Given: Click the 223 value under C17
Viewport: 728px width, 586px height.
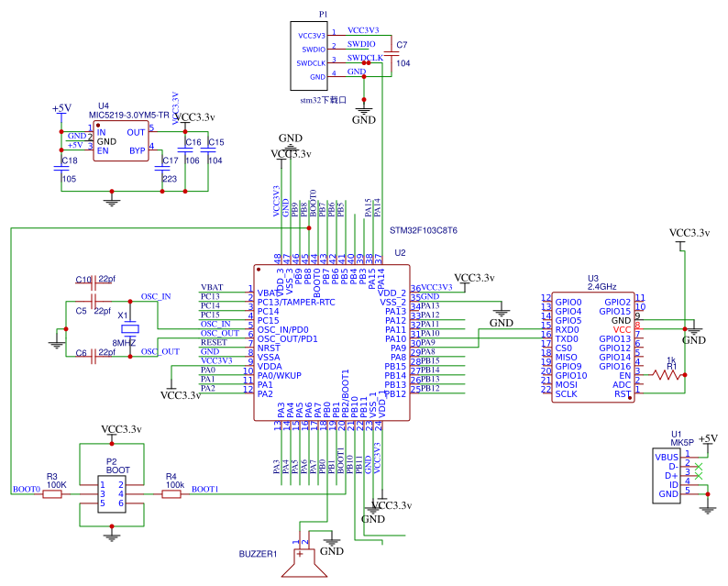Looking at the screenshot, I should 170,179.
